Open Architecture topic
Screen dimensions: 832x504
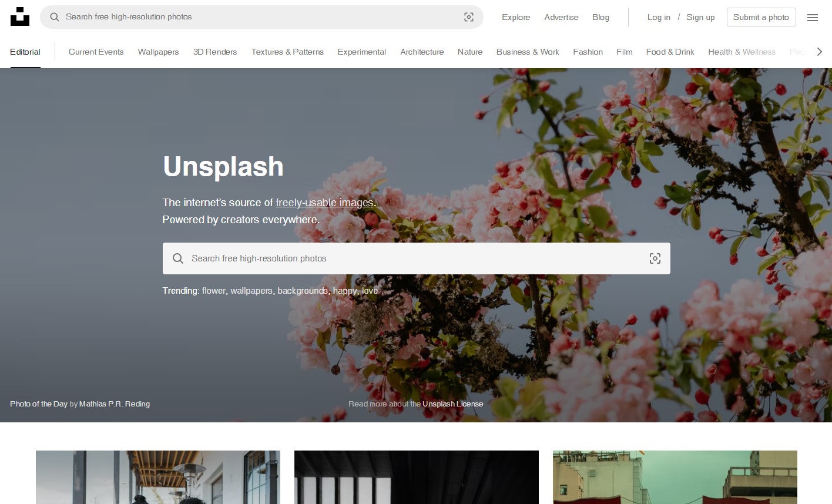coord(422,52)
